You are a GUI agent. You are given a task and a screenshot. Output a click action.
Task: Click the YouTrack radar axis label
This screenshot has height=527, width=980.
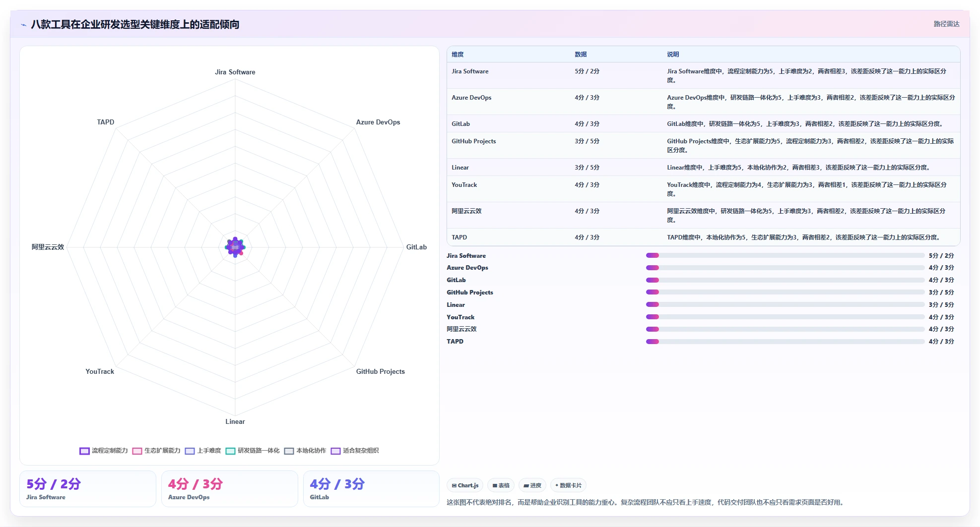click(x=100, y=371)
